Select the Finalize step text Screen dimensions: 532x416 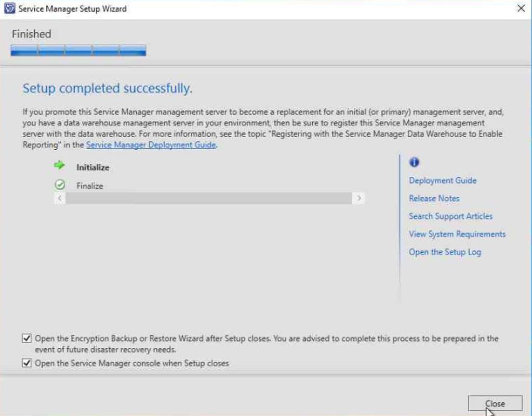[x=89, y=186]
